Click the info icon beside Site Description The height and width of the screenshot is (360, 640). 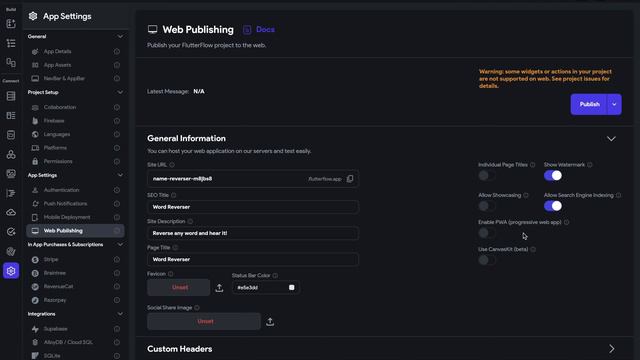[x=190, y=221]
